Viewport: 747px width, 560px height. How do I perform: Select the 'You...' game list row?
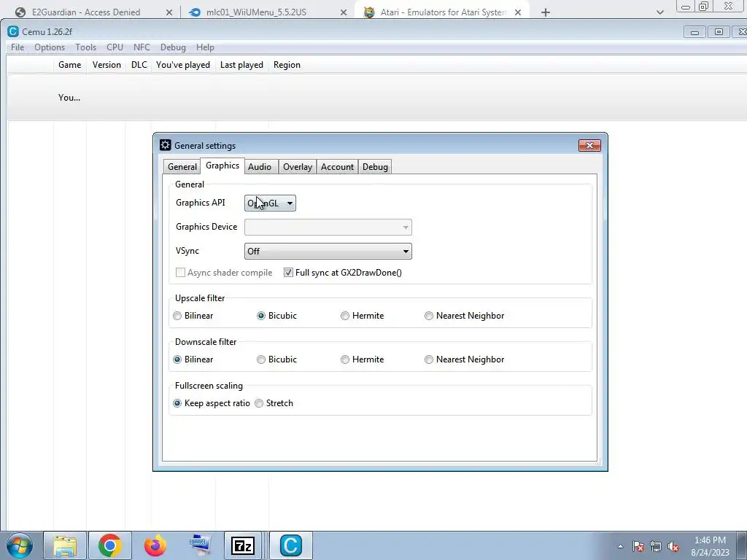tap(376, 98)
